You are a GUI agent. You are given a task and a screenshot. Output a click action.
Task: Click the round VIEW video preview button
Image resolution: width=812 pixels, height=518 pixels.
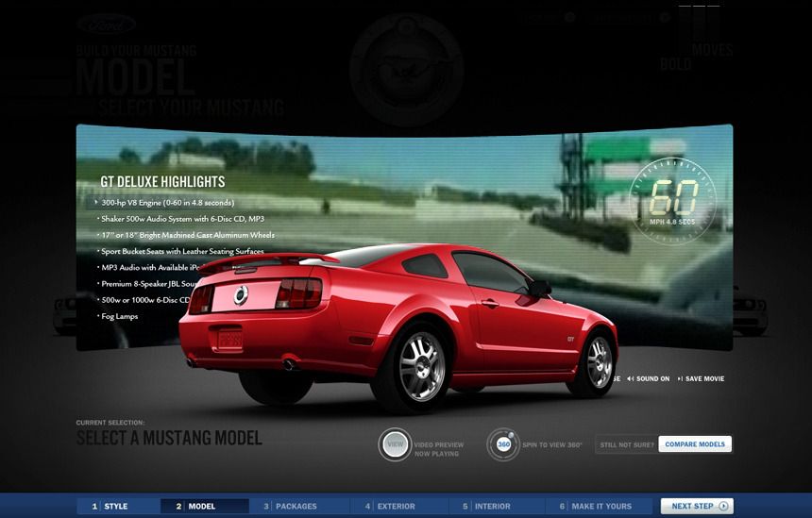click(x=395, y=444)
